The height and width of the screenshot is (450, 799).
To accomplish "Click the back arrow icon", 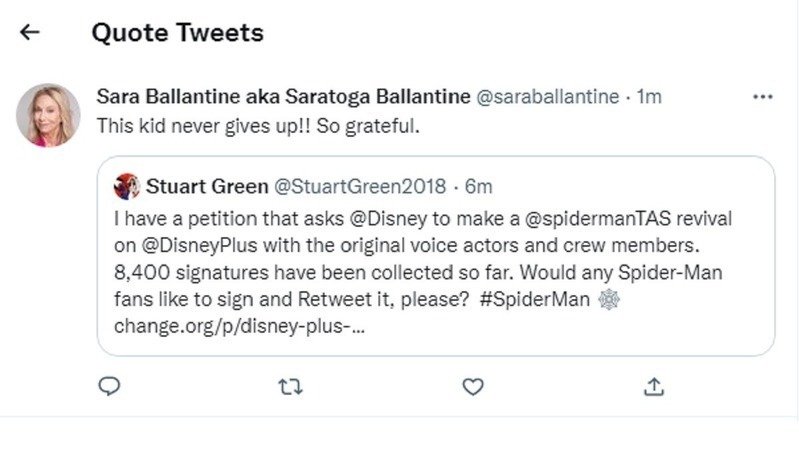I will [x=30, y=32].
